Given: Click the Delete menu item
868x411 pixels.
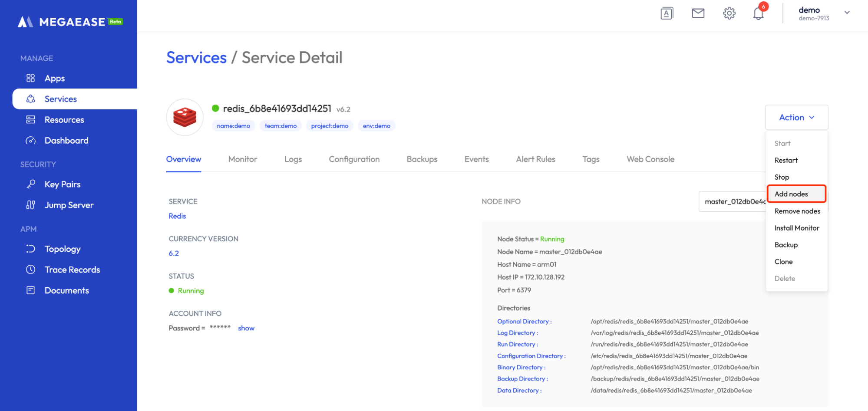Looking at the screenshot, I should 785,279.
